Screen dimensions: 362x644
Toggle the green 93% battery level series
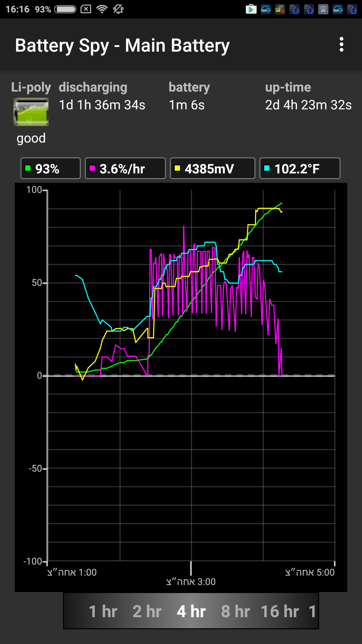(x=51, y=168)
